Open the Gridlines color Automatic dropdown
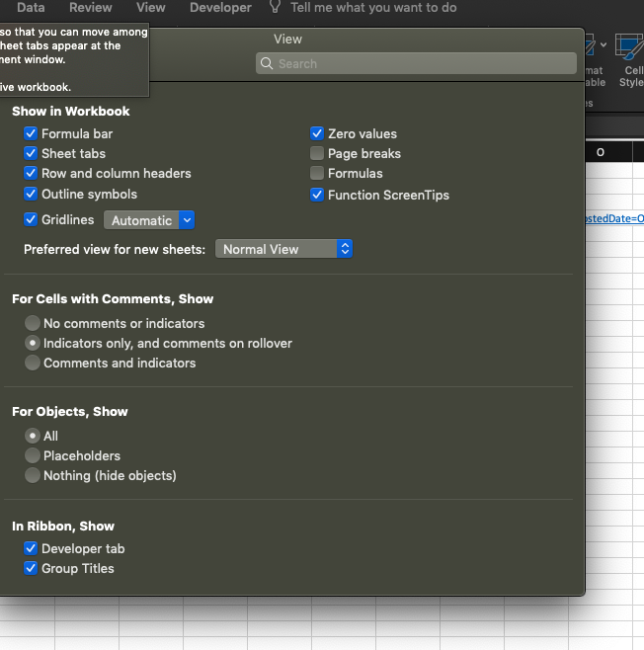644x650 pixels. (149, 220)
